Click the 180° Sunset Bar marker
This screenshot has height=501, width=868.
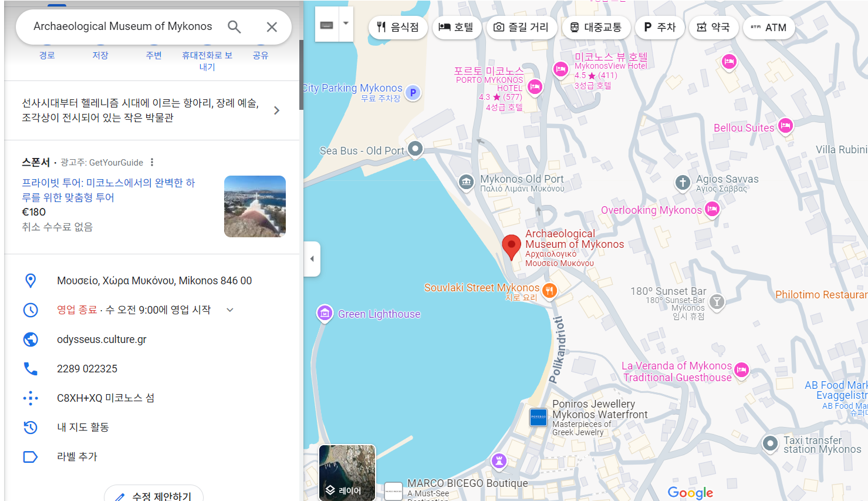pos(717,302)
